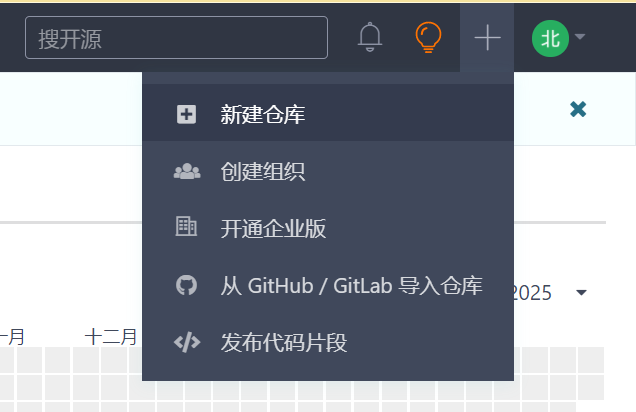Select the 发布代码片段 menu entry
The image size is (636, 412).
coord(328,342)
